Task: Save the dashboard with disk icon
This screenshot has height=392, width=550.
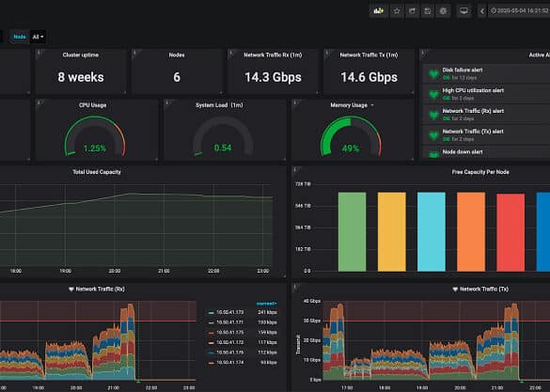Action: [428, 11]
